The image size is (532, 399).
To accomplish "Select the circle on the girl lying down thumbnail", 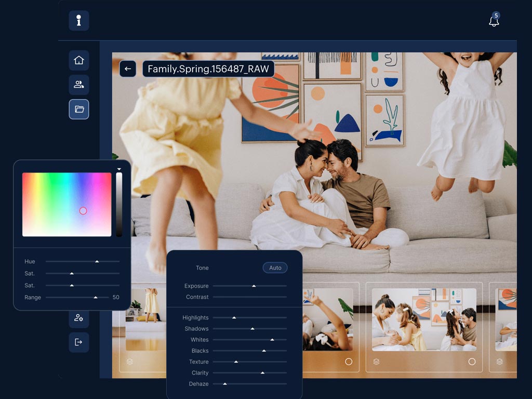I will click(x=349, y=362).
